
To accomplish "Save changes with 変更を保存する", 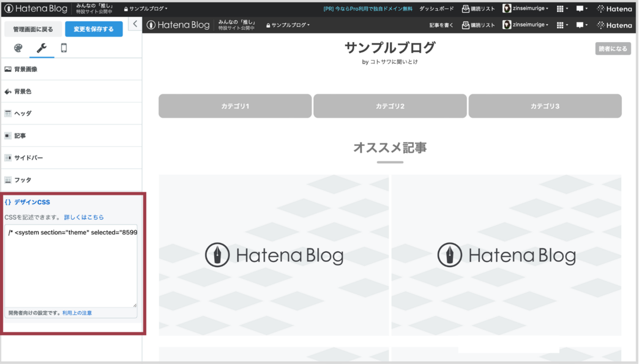I will pos(94,29).
